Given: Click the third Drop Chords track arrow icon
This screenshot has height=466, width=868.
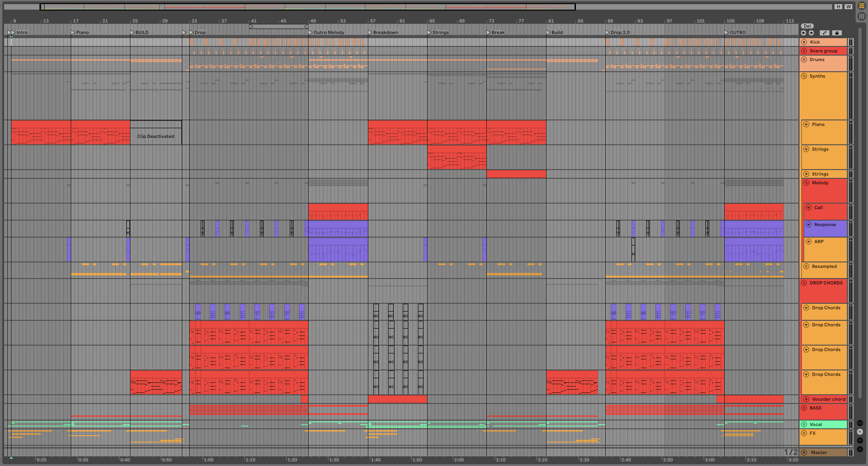Looking at the screenshot, I should pos(806,350).
